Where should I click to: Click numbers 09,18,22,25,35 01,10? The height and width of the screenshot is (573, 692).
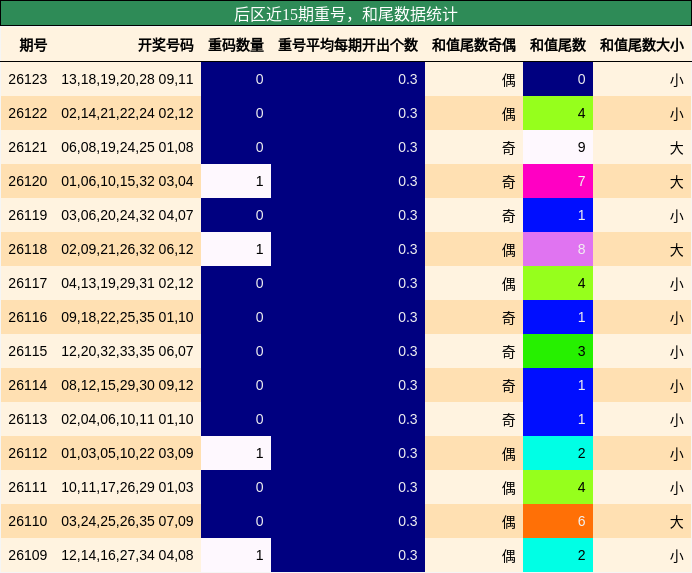127,317
